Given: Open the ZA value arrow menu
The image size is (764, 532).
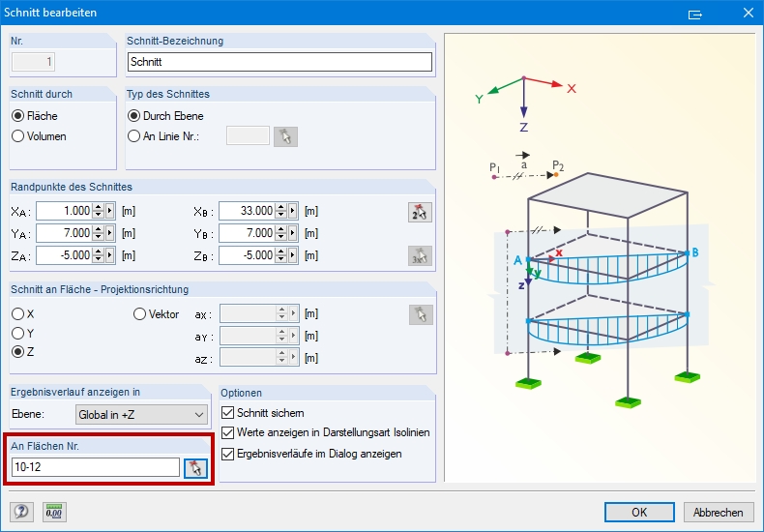Looking at the screenshot, I should pos(109,254).
